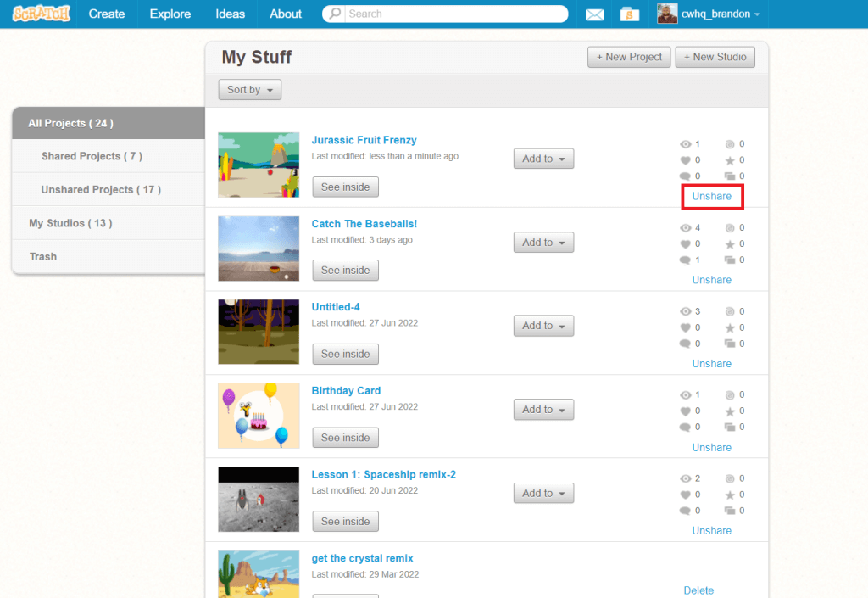Click the Scratch logo

[x=42, y=14]
